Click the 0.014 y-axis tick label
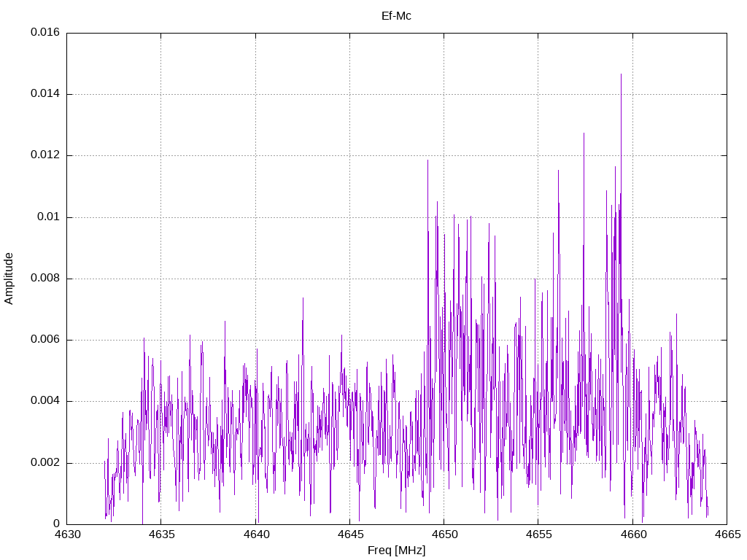The image size is (747, 560). (x=45, y=94)
